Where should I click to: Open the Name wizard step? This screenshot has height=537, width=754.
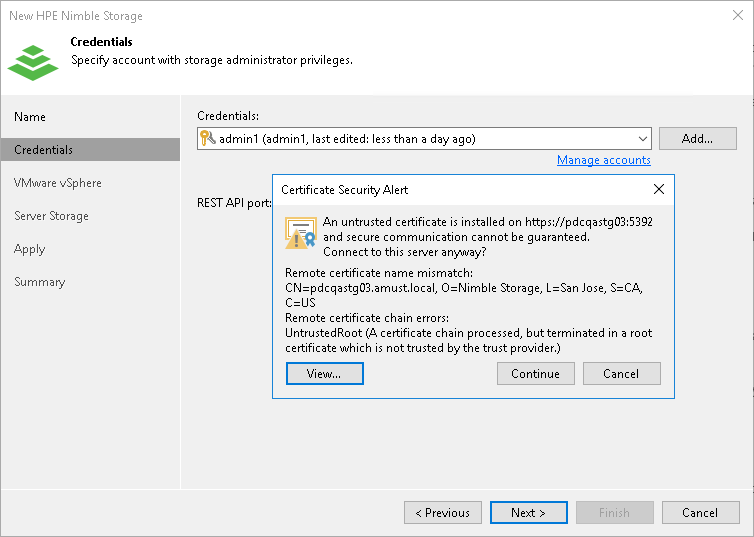pyautogui.click(x=30, y=117)
